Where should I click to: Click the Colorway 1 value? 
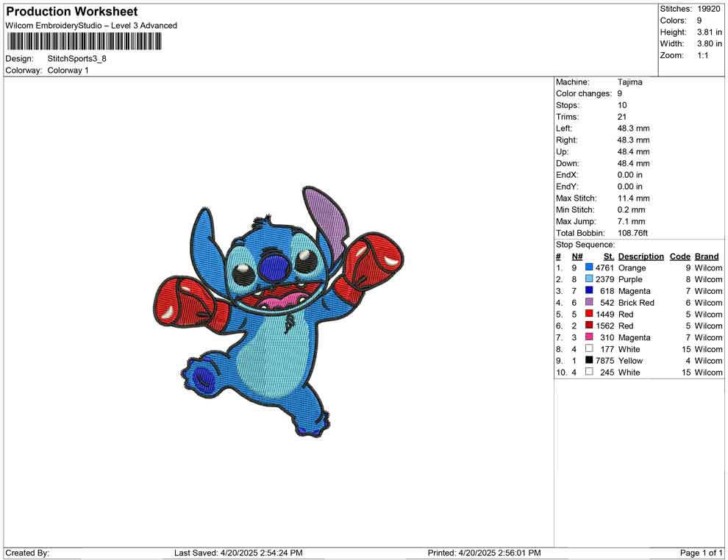point(68,71)
